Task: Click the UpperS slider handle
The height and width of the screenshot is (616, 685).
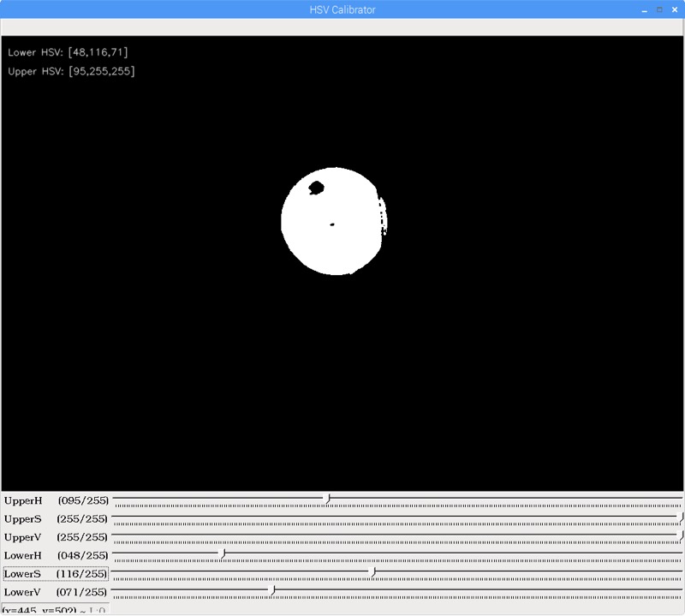Action: point(681,517)
